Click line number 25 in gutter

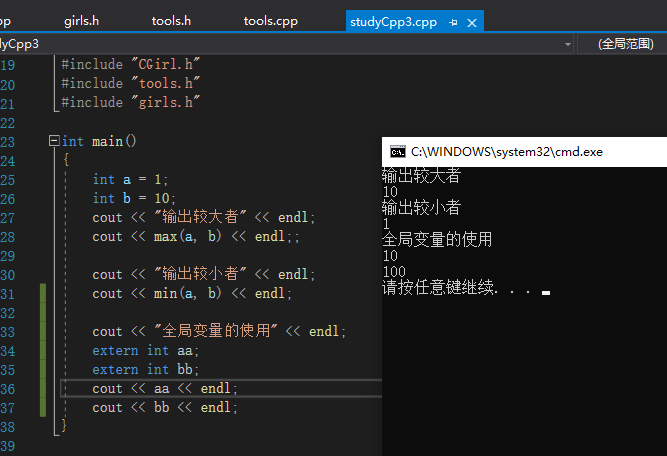pyautogui.click(x=8, y=180)
